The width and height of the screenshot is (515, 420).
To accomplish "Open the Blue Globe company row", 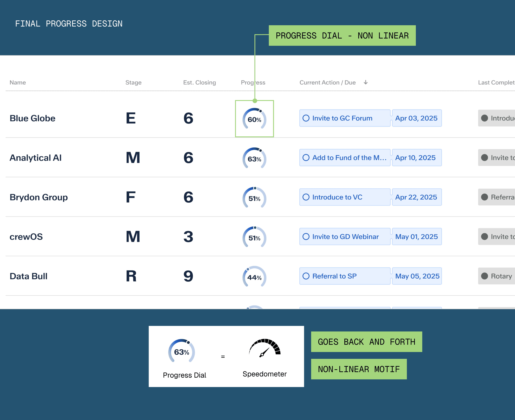I will pyautogui.click(x=32, y=118).
